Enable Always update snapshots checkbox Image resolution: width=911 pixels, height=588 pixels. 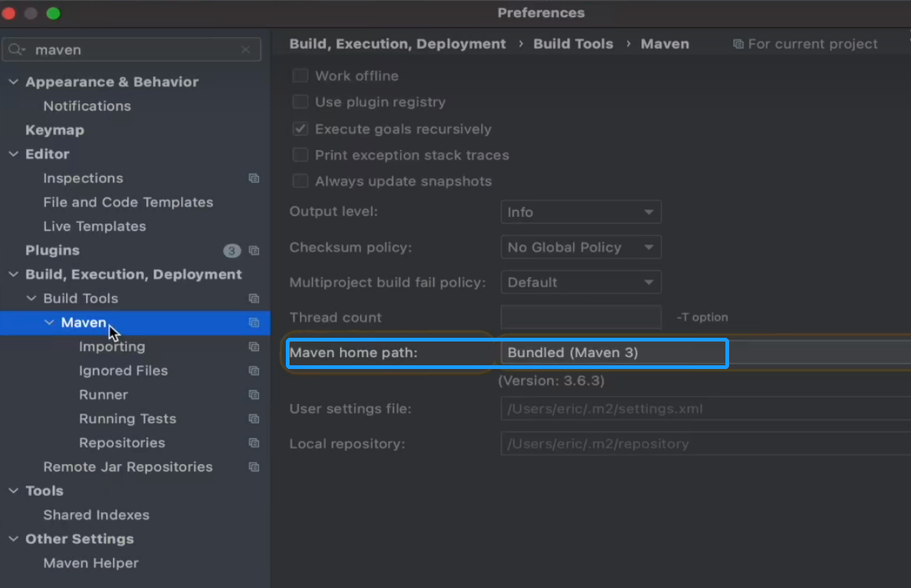pos(300,181)
